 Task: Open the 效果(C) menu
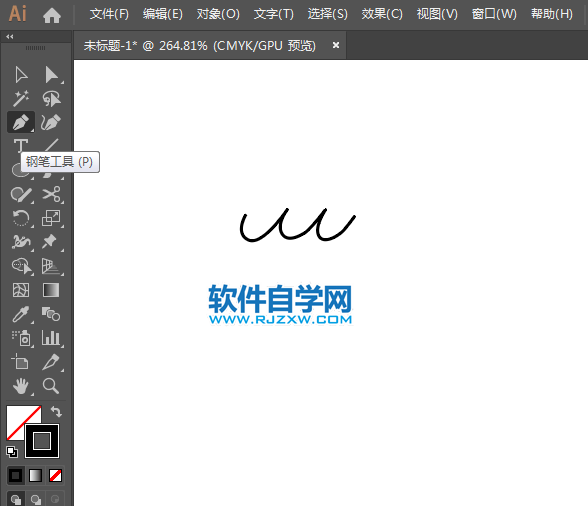pyautogui.click(x=382, y=14)
